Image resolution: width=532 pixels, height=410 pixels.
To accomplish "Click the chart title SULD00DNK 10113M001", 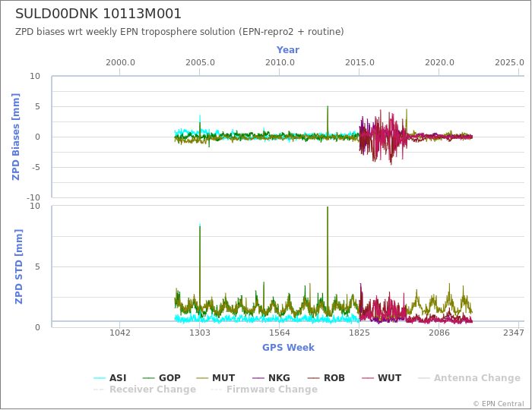I will click(98, 14).
